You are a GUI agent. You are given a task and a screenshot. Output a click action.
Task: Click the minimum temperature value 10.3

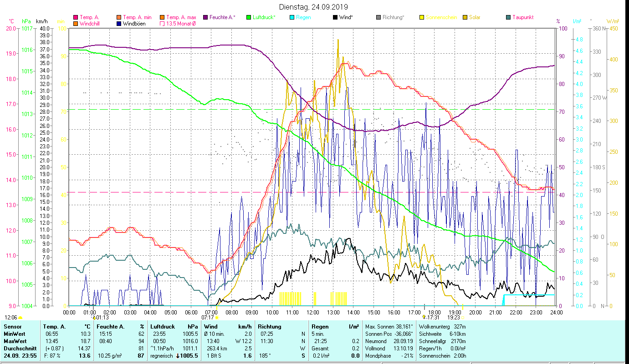click(x=87, y=334)
